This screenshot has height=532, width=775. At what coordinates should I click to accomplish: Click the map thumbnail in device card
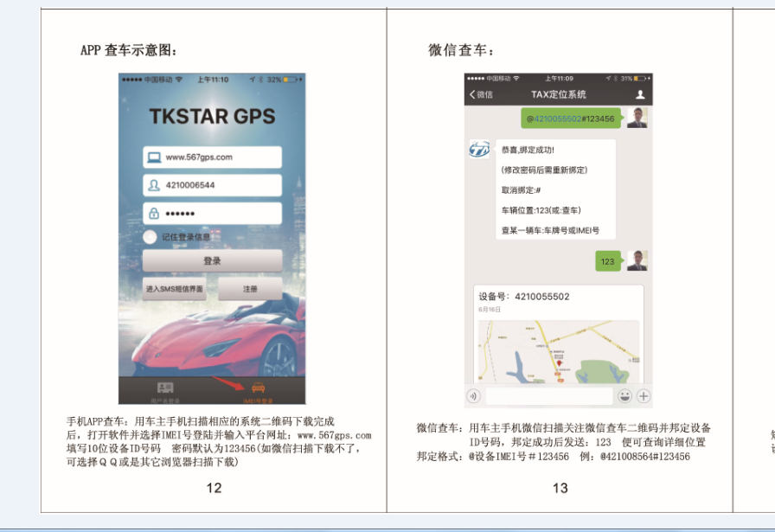[x=559, y=351]
